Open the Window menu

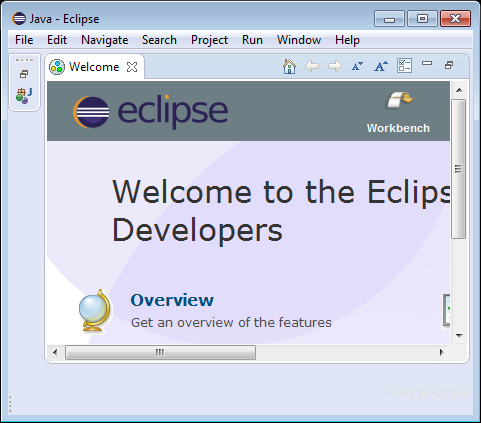tap(299, 40)
